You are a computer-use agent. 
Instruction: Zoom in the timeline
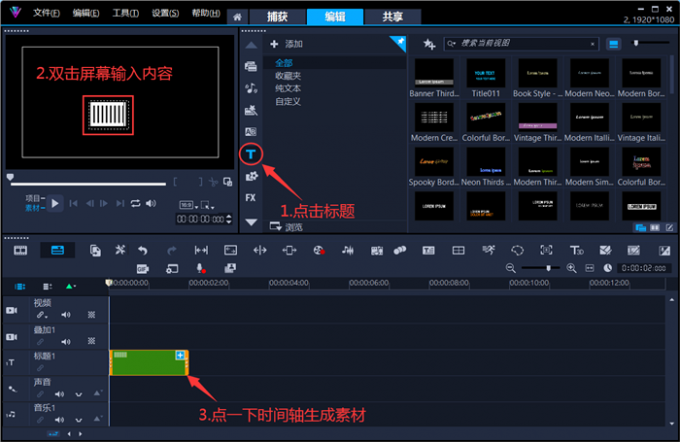click(x=572, y=268)
